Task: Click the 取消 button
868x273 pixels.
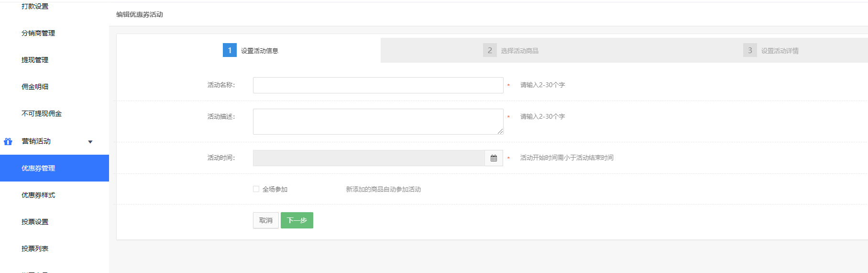Action: pyautogui.click(x=266, y=220)
